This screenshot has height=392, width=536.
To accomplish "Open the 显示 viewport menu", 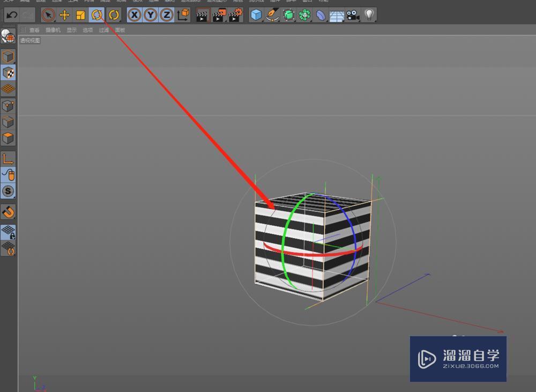I will (72, 30).
